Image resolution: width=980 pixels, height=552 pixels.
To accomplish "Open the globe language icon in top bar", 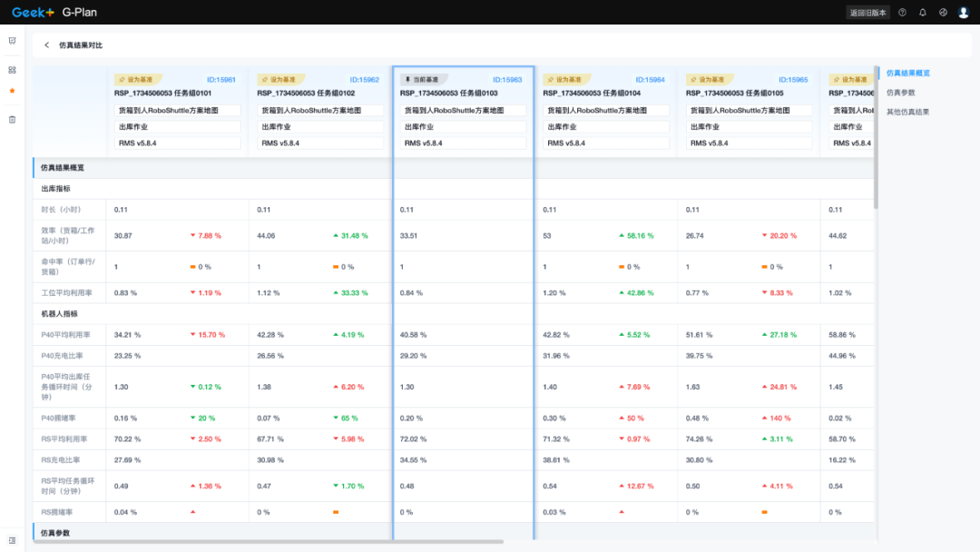I will (943, 12).
